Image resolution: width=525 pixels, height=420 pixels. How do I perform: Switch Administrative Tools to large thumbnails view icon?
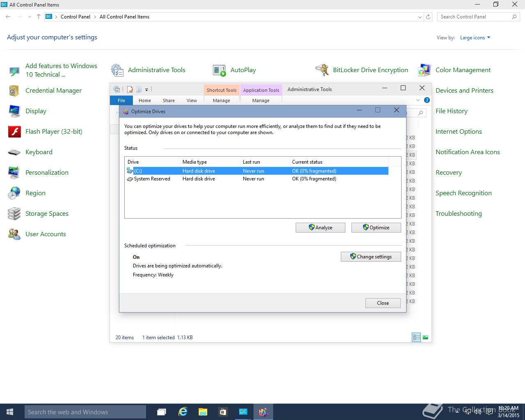(425, 338)
